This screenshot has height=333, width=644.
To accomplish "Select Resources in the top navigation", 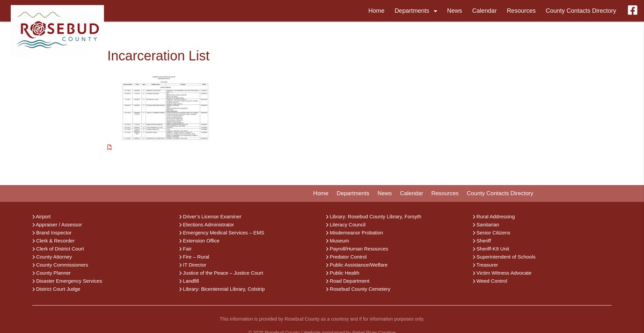I will 521,11.
